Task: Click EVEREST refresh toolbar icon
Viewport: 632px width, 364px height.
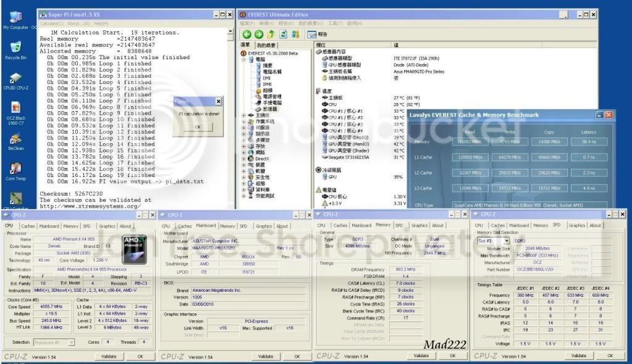Action: coord(284,34)
